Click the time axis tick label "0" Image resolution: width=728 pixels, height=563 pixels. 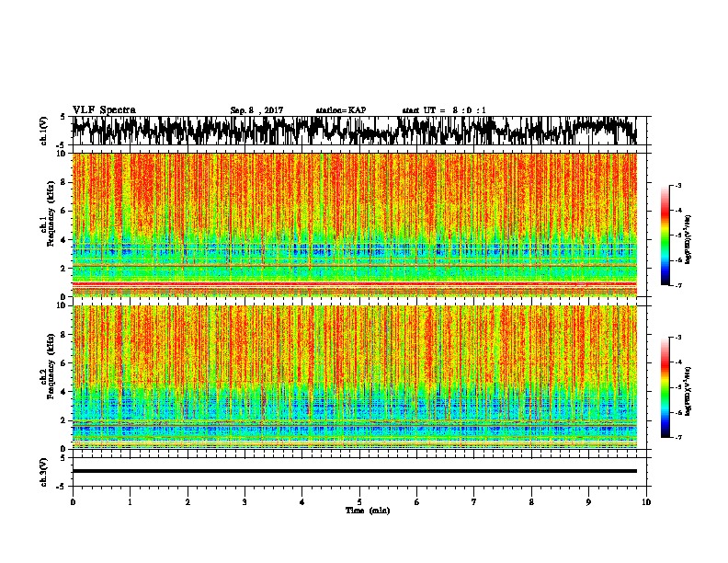click(73, 502)
